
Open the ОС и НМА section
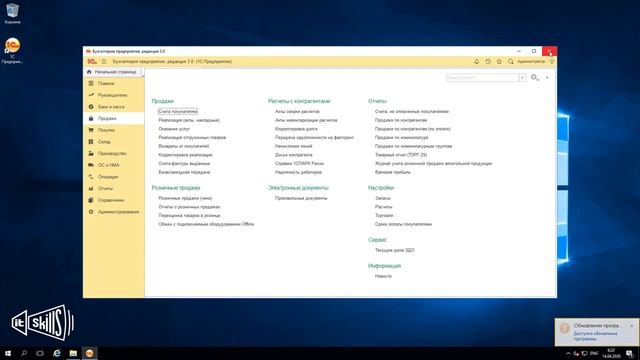(x=113, y=165)
